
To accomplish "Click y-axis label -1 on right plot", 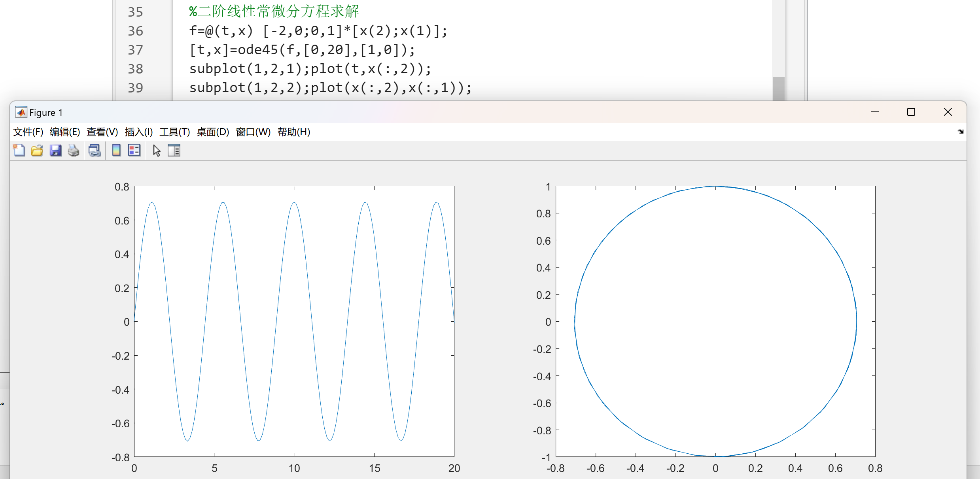I will pyautogui.click(x=546, y=457).
